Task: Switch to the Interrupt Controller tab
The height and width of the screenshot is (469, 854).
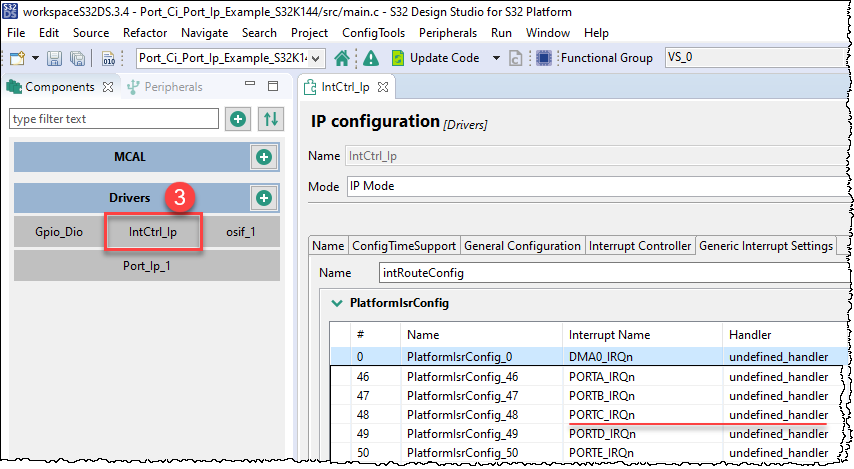Action: tap(640, 246)
